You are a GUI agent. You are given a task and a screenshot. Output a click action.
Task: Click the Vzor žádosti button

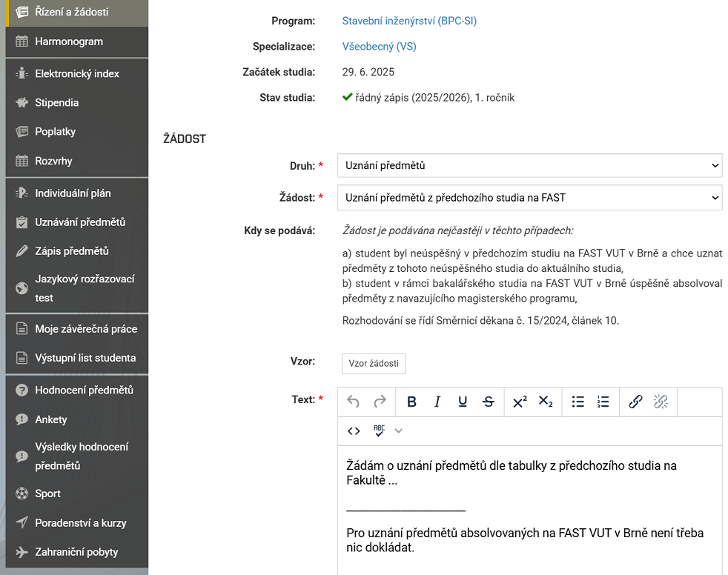374,363
